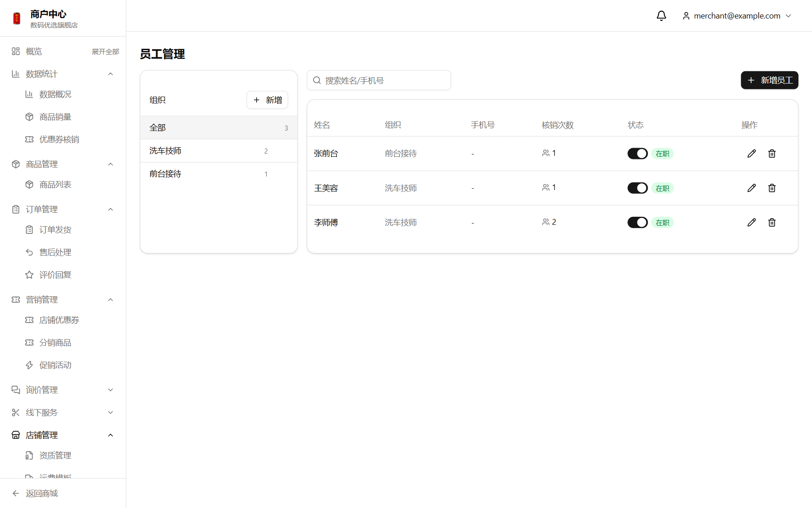Select the 全部 organization row

coord(219,128)
